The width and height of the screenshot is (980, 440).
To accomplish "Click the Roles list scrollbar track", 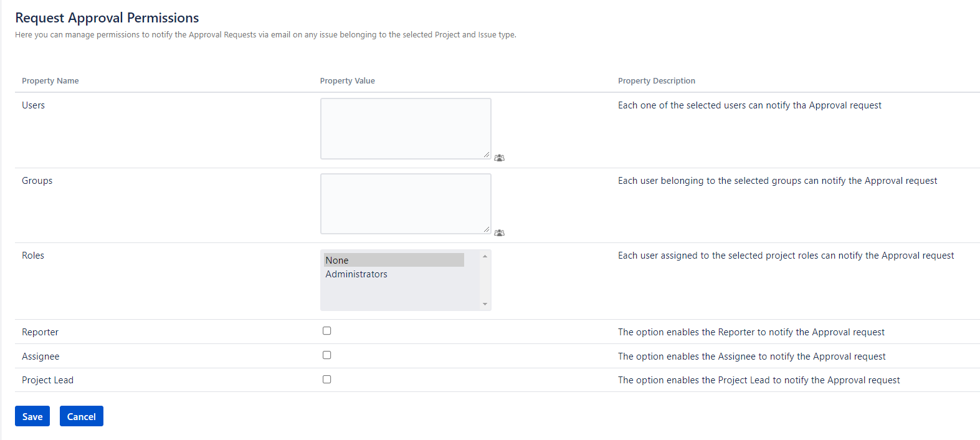I will pos(485,280).
